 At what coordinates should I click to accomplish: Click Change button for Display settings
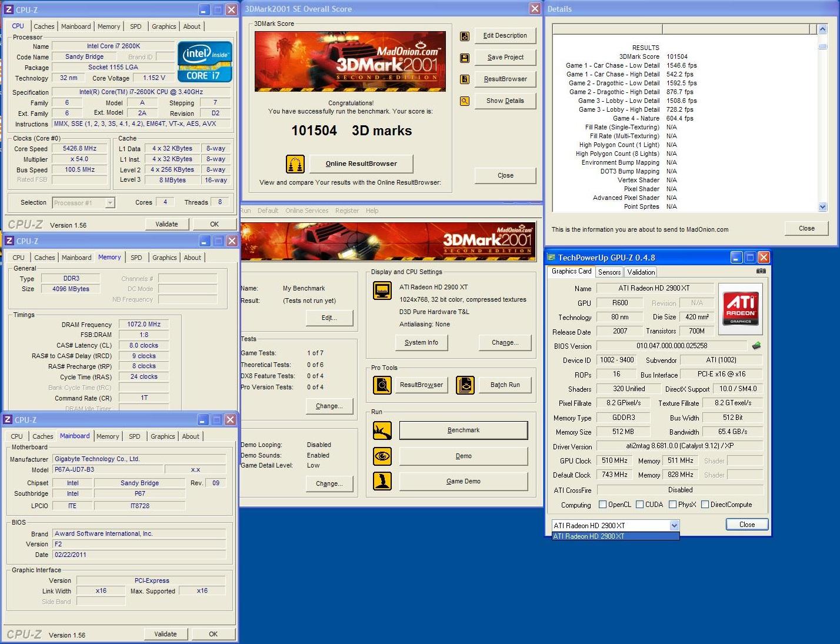tap(505, 342)
